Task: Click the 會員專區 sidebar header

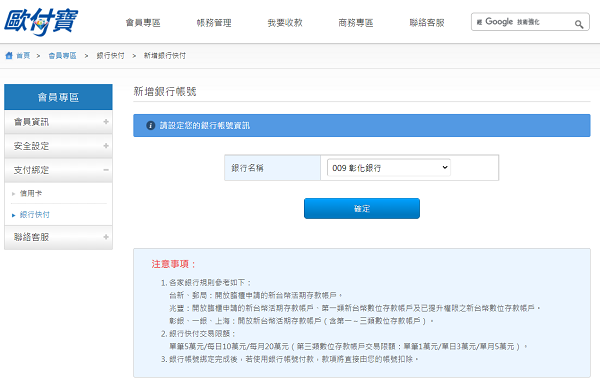Action: 58,97
